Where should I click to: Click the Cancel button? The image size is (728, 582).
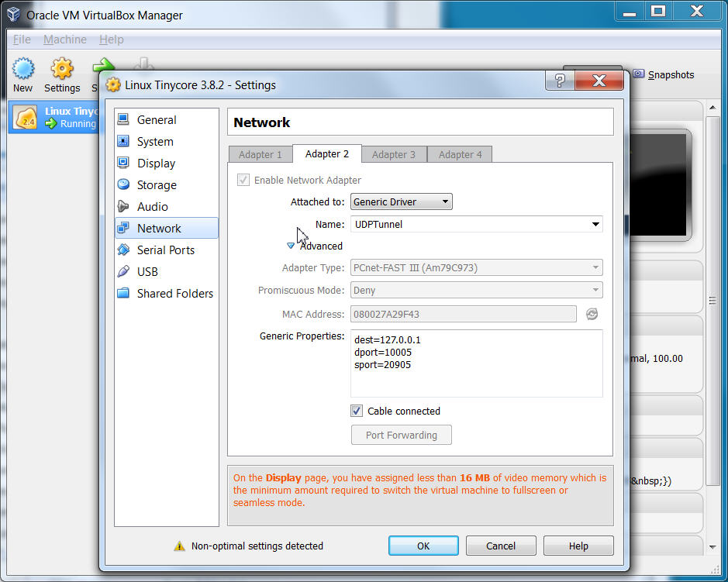pyautogui.click(x=501, y=546)
